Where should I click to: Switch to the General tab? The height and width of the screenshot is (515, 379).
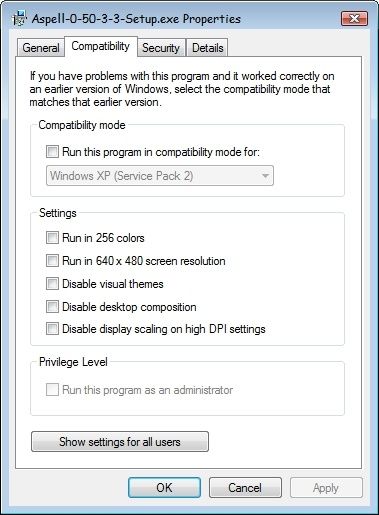(x=41, y=48)
